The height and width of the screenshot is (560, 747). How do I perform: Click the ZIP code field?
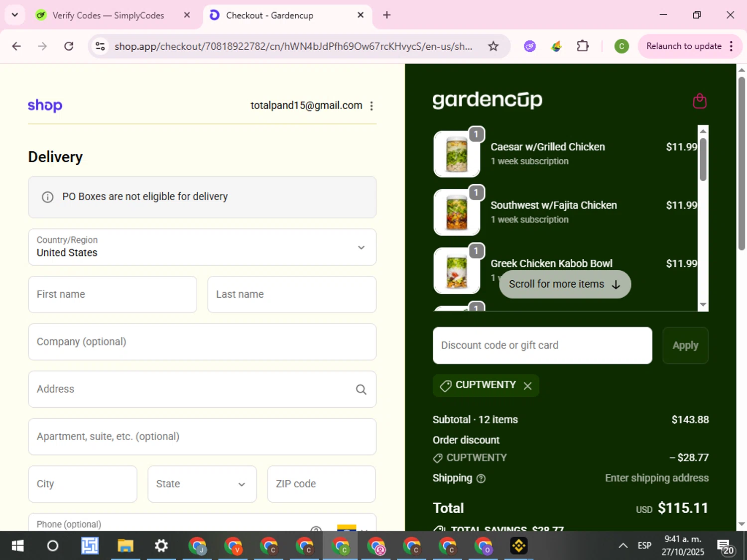pyautogui.click(x=322, y=484)
